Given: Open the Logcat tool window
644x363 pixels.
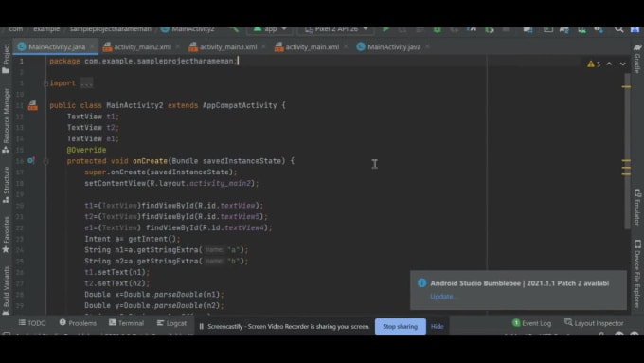Looking at the screenshot, I should [x=171, y=323].
